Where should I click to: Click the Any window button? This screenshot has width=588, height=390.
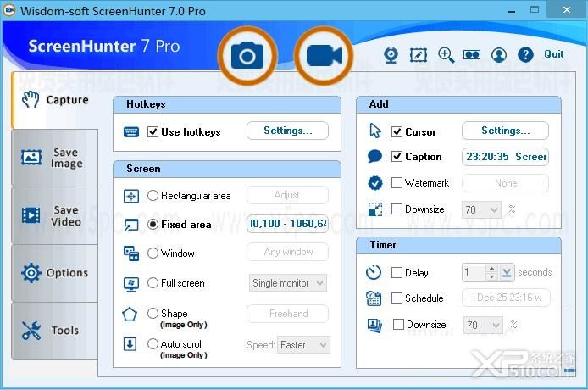tap(287, 252)
